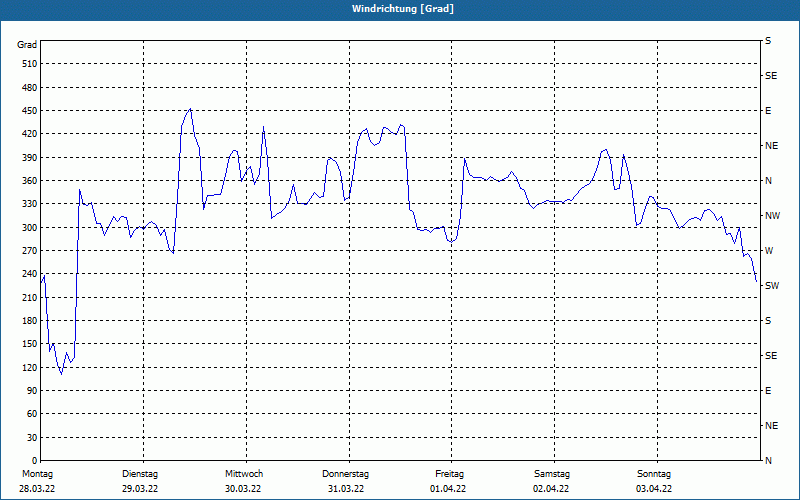Click the 330 value on the y-axis
Image resolution: width=800 pixels, height=500 pixels.
(x=29, y=204)
